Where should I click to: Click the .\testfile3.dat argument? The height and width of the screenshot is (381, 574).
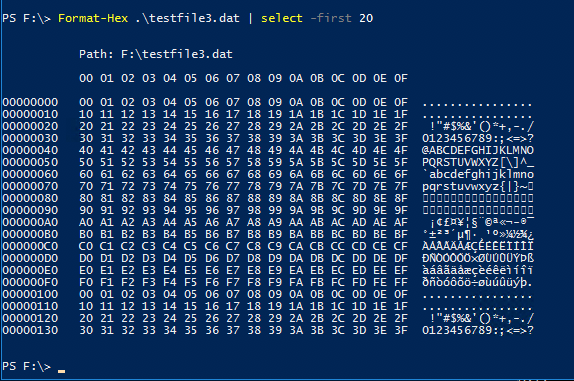pos(187,18)
